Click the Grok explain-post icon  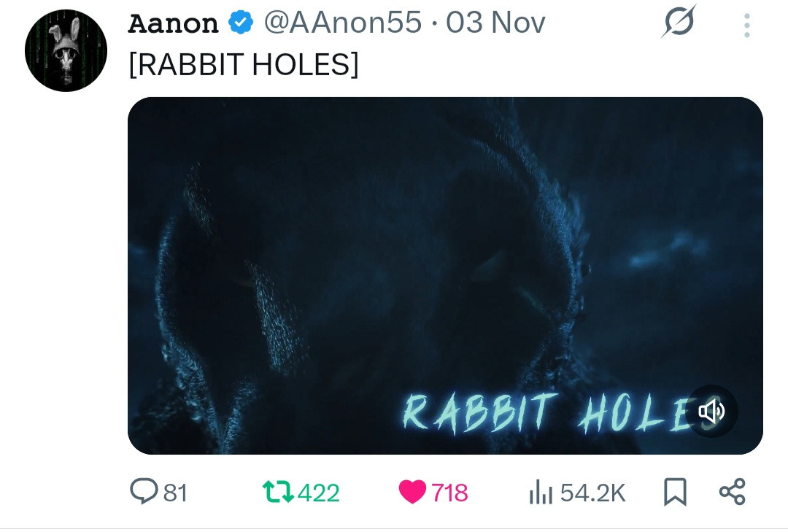[x=679, y=21]
